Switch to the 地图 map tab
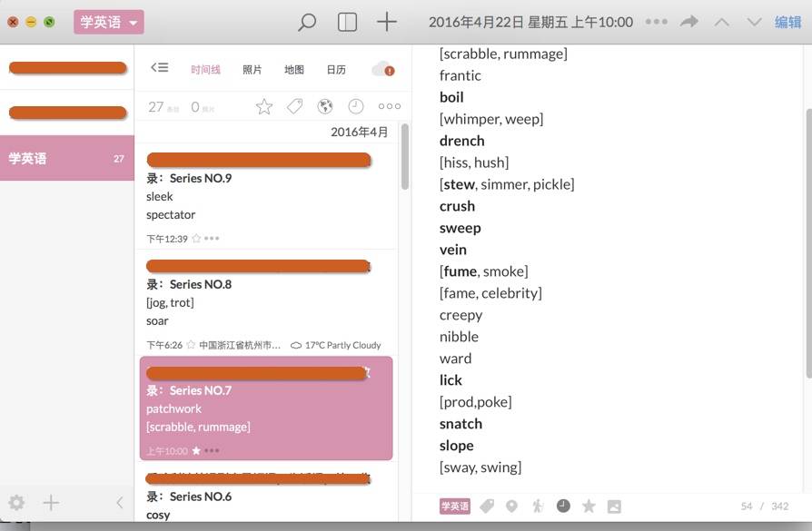 (x=294, y=70)
